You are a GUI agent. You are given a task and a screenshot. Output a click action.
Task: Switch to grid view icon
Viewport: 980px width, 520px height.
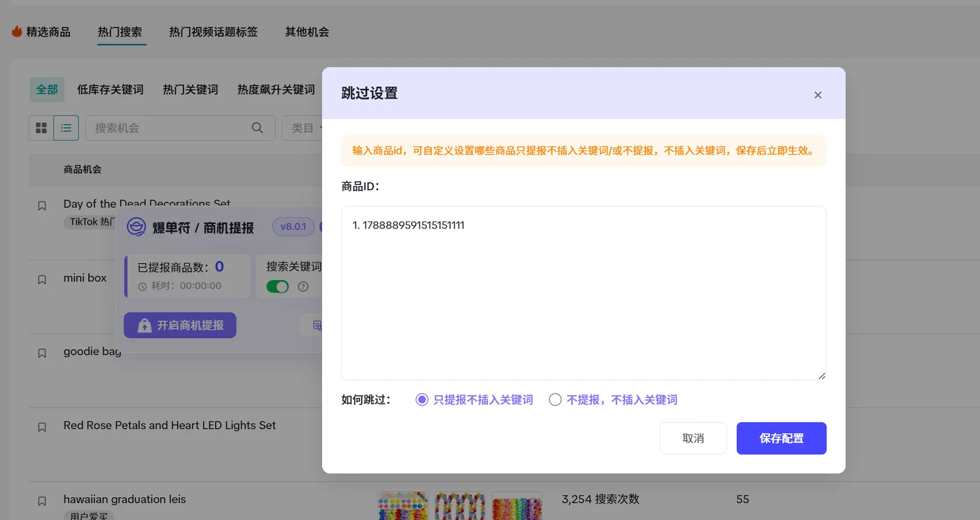point(41,128)
